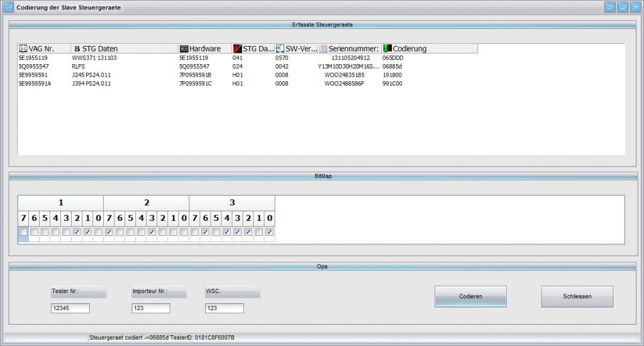
Task: Click the Seriennummer column header icon
Action: tap(323, 48)
